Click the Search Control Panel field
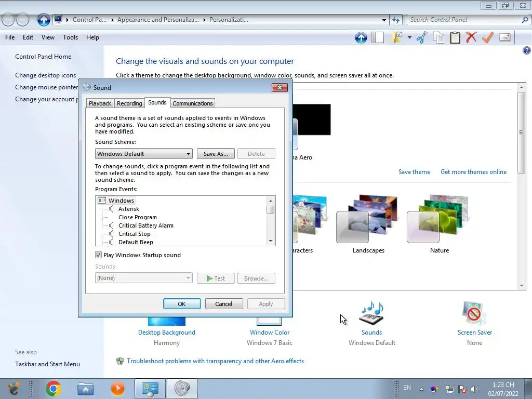Screen dimensions: 532x399 463,20
